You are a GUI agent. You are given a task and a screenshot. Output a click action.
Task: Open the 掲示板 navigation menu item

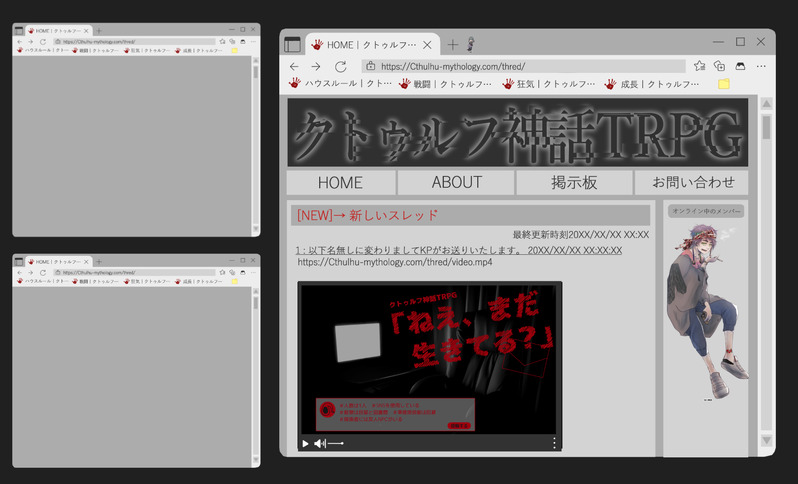(x=574, y=183)
